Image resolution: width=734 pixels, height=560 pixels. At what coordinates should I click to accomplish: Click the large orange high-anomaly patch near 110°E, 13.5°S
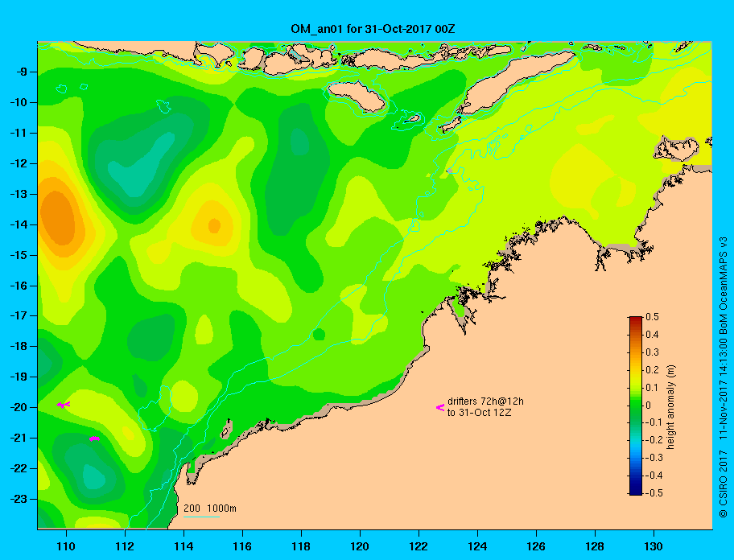click(x=58, y=219)
